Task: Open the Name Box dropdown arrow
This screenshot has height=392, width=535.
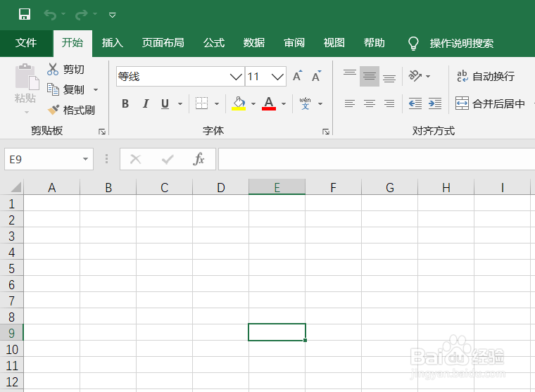Action: (85, 159)
